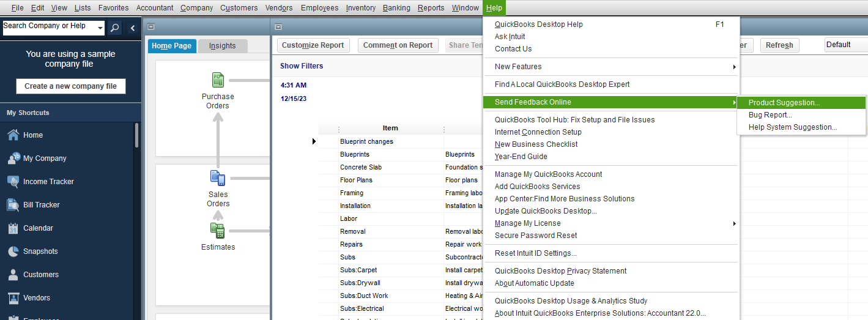
Task: Open the Edit menu
Action: [37, 8]
